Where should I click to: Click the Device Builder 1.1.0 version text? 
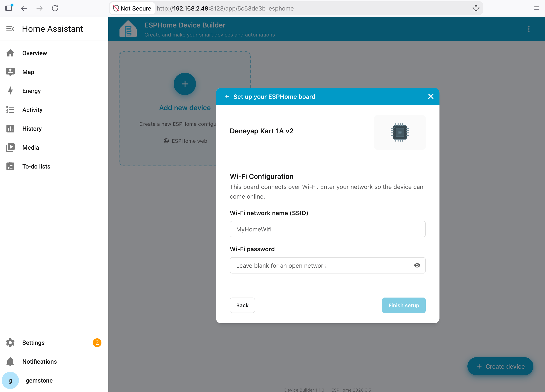point(304,390)
